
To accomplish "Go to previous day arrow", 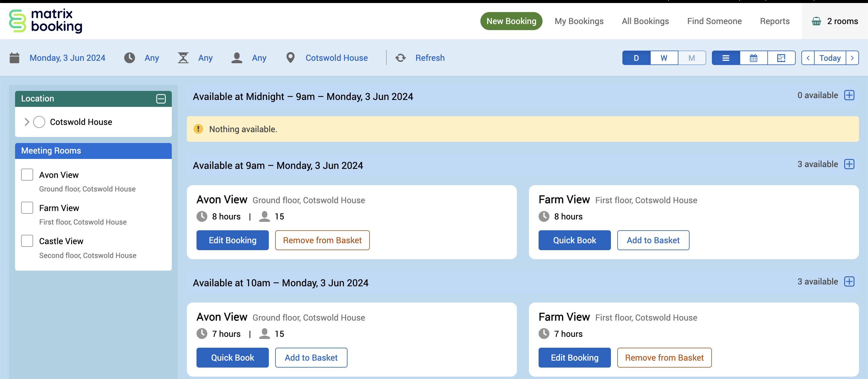I will (x=808, y=58).
